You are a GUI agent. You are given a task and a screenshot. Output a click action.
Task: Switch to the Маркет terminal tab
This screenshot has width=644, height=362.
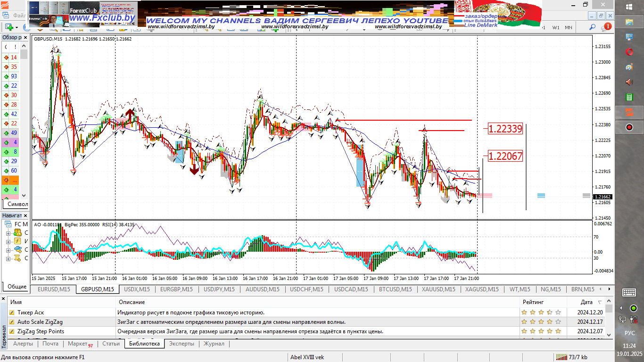coord(80,344)
